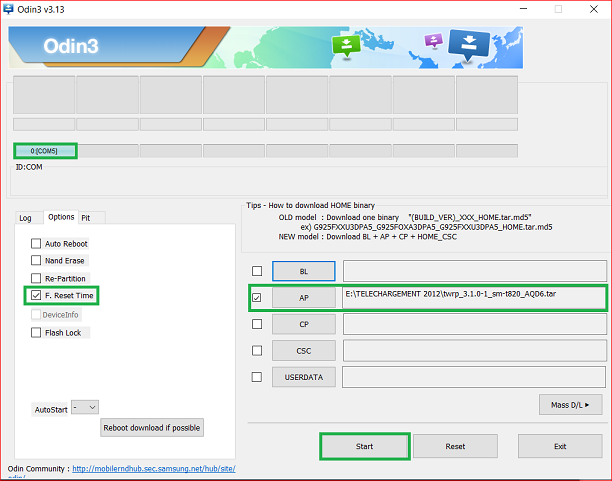The image size is (612, 481).
Task: Browse for a BL file
Action: pos(304,271)
